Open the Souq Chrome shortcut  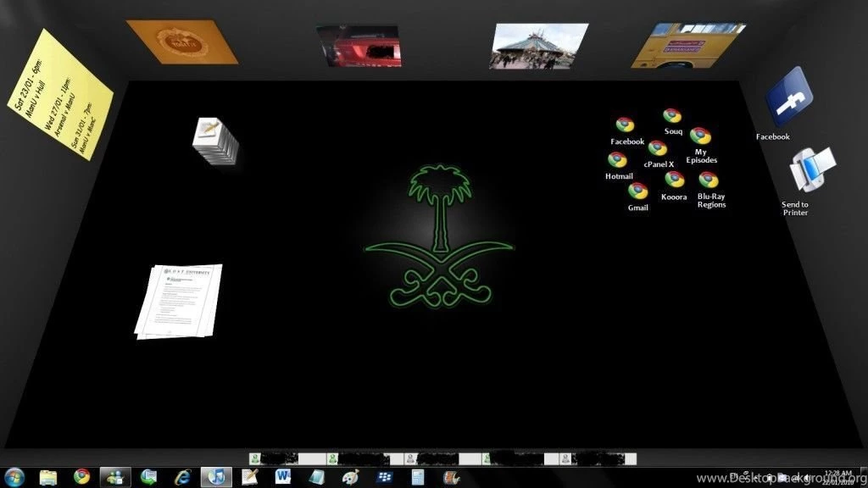point(672,117)
